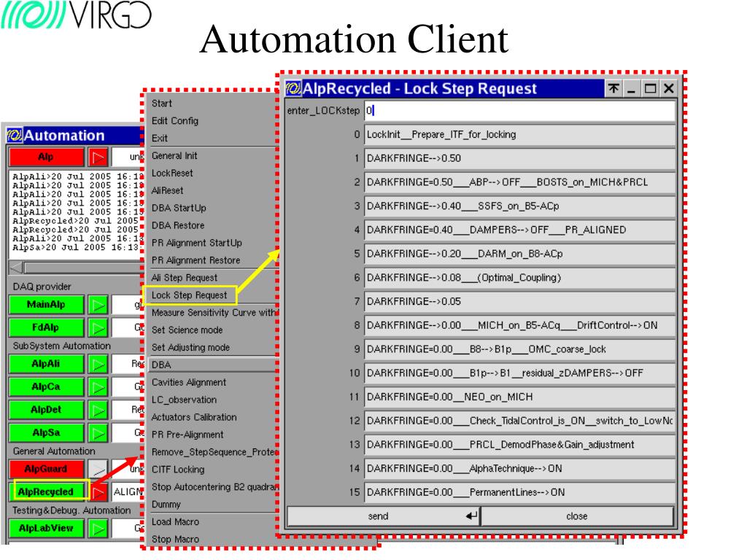Click the AlpAli subsystem button

point(46,365)
